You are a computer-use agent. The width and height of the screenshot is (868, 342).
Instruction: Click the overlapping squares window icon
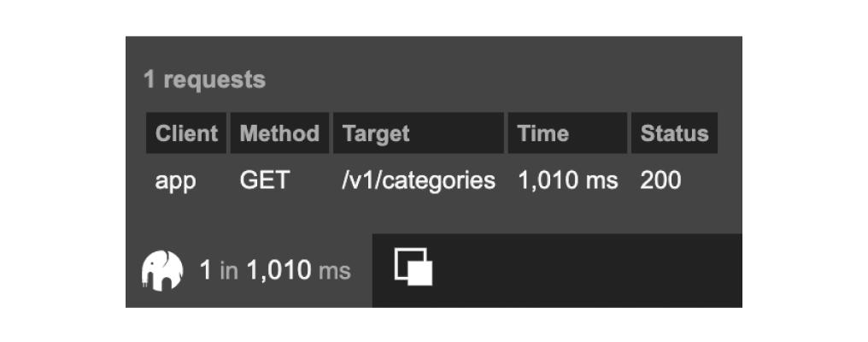[413, 268]
